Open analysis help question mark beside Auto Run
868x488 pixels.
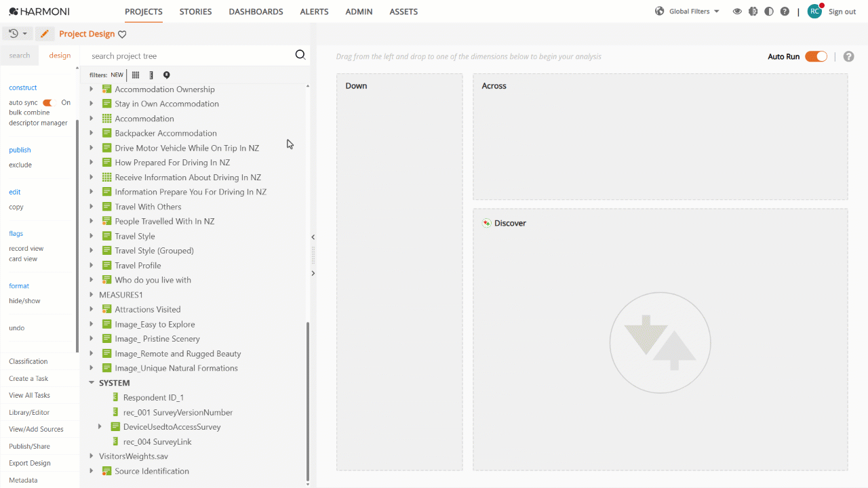[848, 57]
